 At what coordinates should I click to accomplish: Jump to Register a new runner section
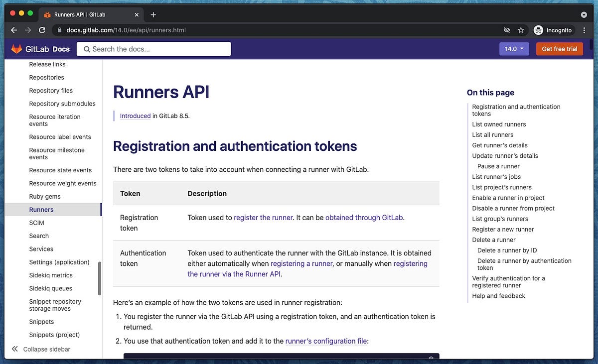[503, 229]
